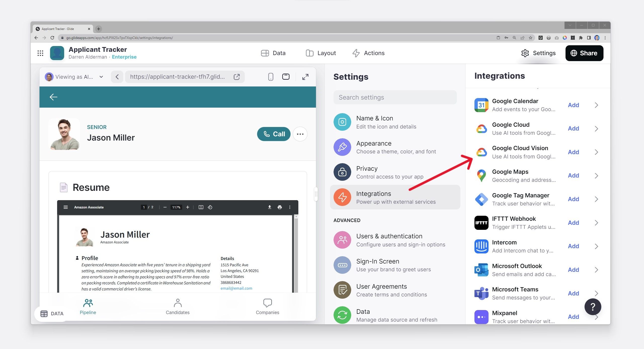This screenshot has width=644, height=349.
Task: Expand Google Maps integration chevron
Action: coord(596,176)
